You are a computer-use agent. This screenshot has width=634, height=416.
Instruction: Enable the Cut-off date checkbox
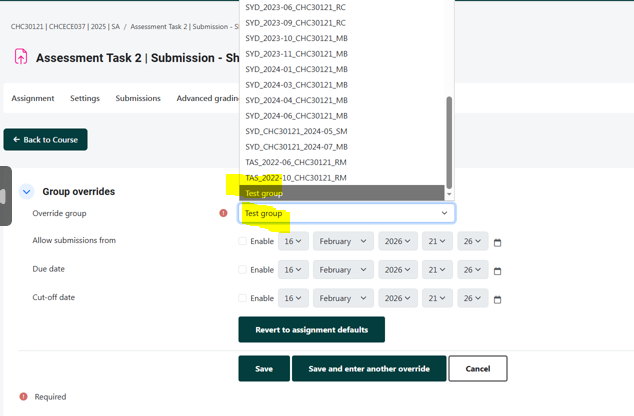point(243,298)
